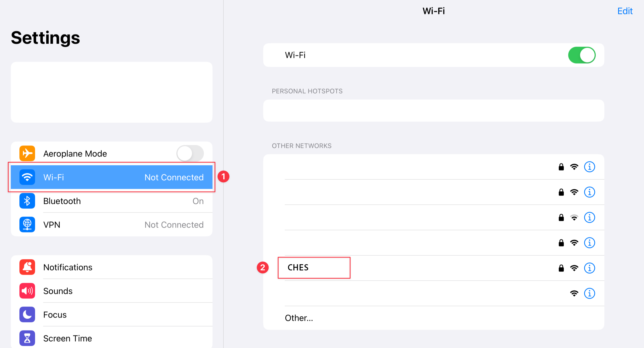Enable Aeroplane Mode toggle
Viewport: 644px width, 348px height.
tap(190, 154)
